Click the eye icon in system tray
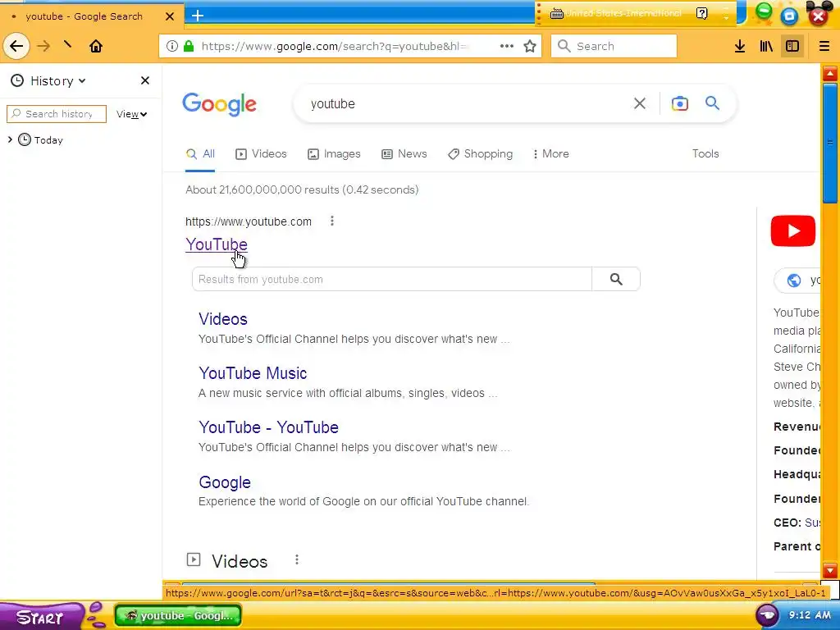 click(x=767, y=615)
